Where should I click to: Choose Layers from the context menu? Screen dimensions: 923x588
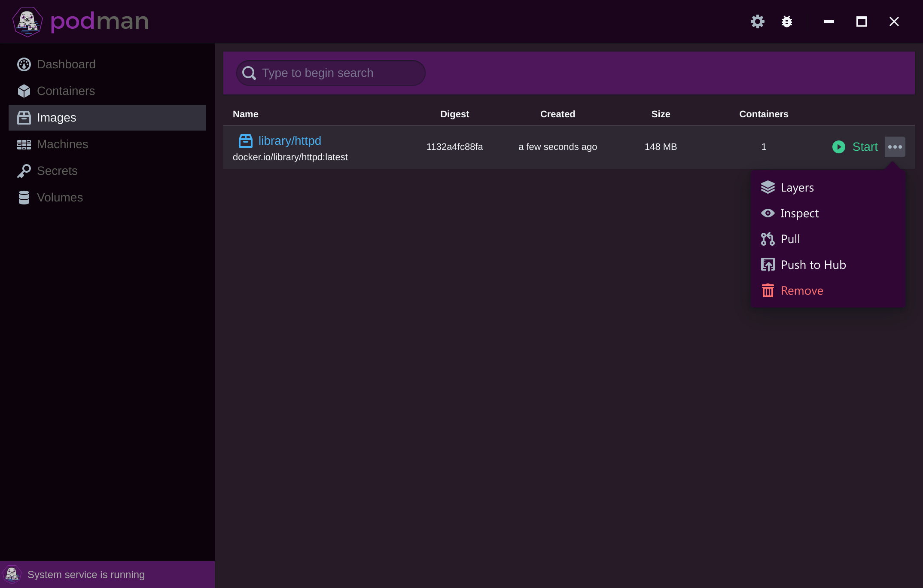pos(828,187)
